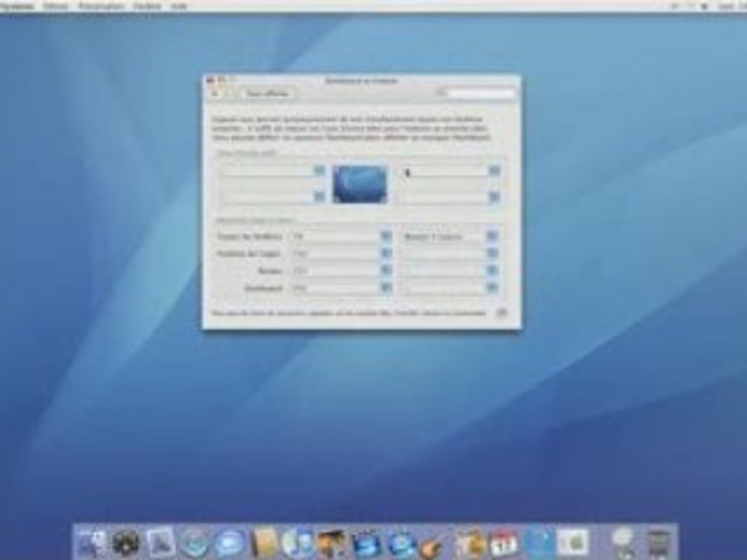Launch Dashboard from the Dock

coord(126,542)
